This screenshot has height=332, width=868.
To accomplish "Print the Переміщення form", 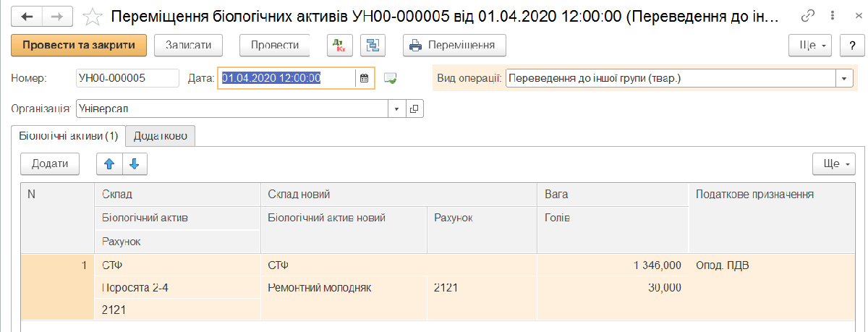I will 454,45.
